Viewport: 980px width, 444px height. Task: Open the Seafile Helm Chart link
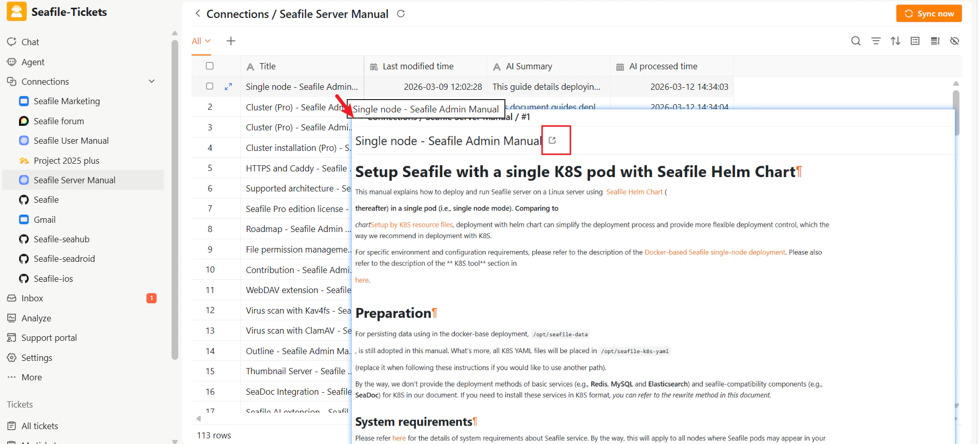[634, 192]
